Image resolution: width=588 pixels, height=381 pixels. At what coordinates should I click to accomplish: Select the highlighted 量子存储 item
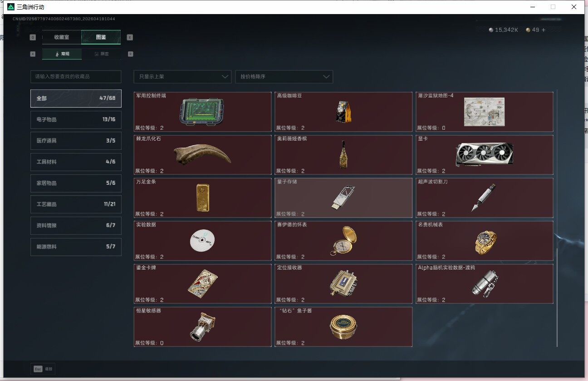point(343,198)
